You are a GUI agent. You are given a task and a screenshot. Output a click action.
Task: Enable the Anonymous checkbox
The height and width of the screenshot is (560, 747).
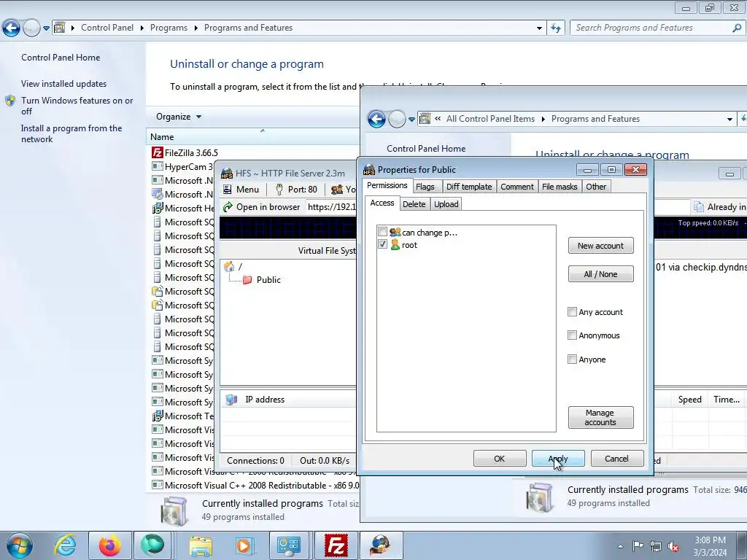pyautogui.click(x=572, y=335)
